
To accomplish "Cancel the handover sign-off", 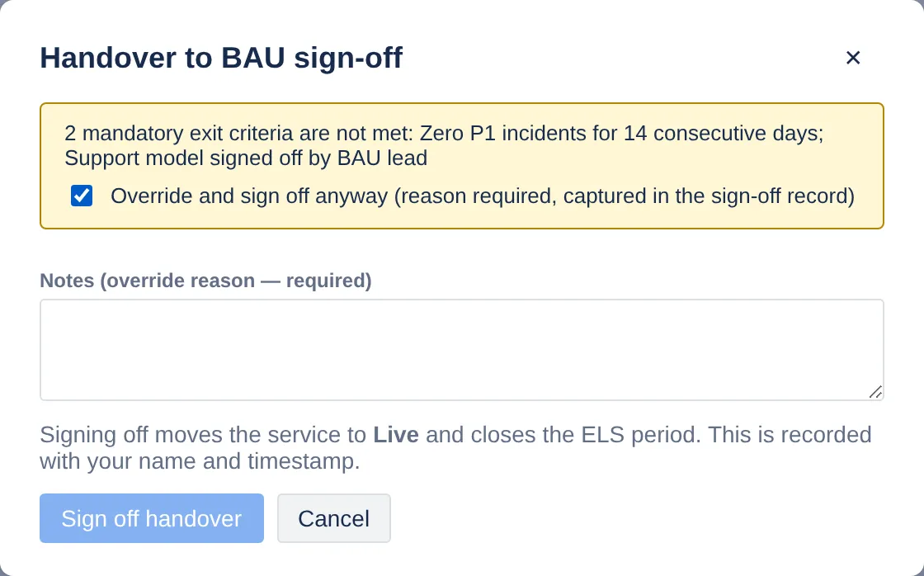I will pyautogui.click(x=333, y=518).
